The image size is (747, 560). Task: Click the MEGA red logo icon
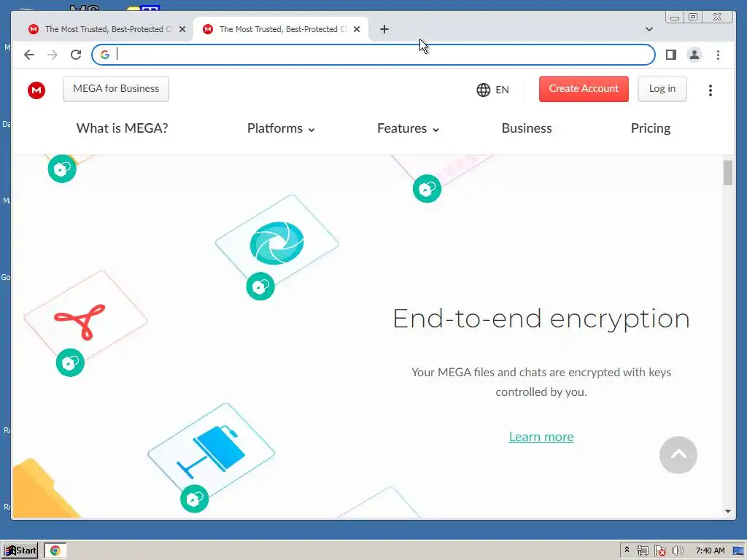[x=36, y=90]
